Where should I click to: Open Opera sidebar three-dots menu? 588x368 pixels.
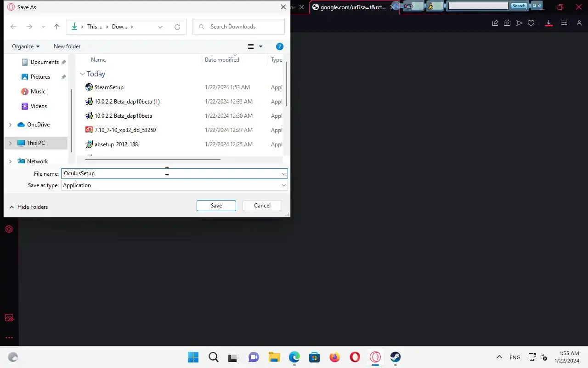pyautogui.click(x=9, y=338)
